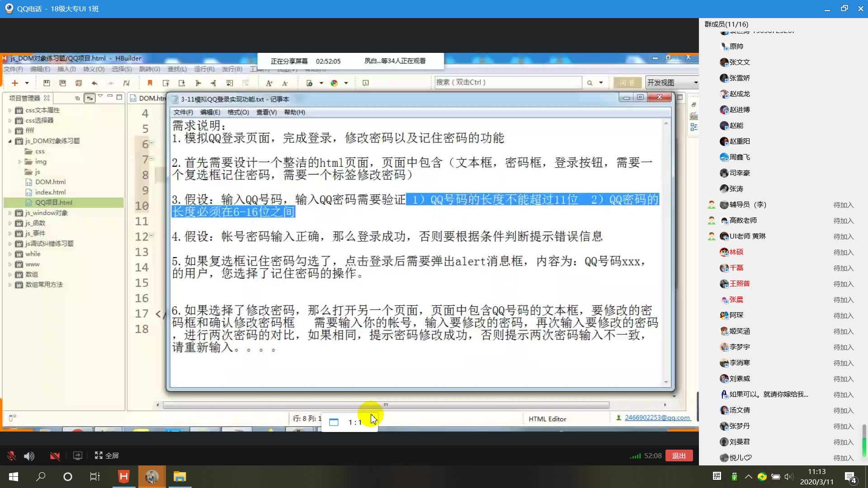This screenshot has height=488, width=868.
Task: Unmute the microphone in QQ call
Action: 12,456
